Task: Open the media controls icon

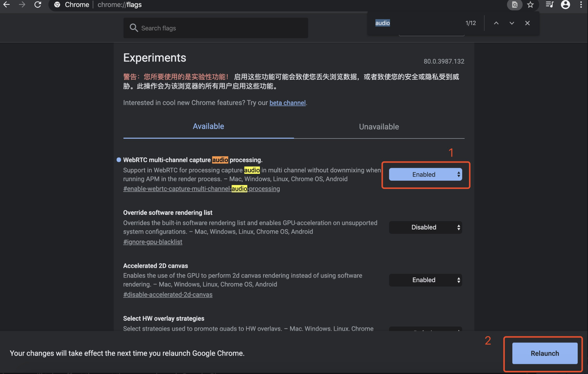Action: pos(549,5)
